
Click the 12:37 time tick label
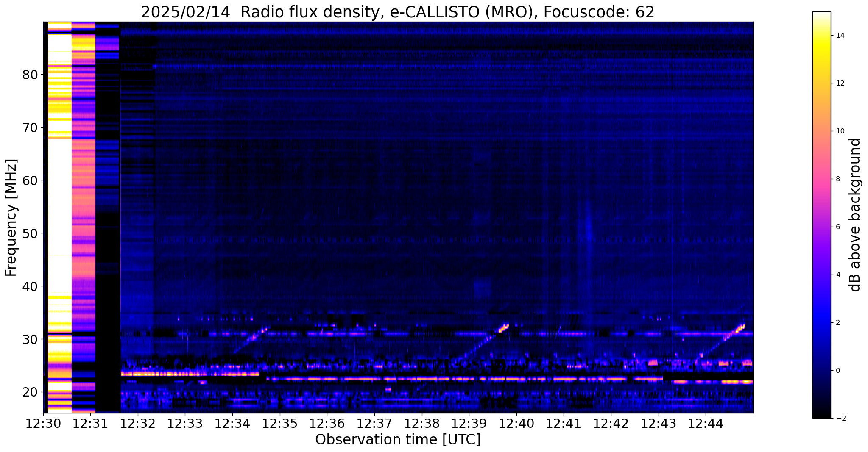click(x=374, y=423)
